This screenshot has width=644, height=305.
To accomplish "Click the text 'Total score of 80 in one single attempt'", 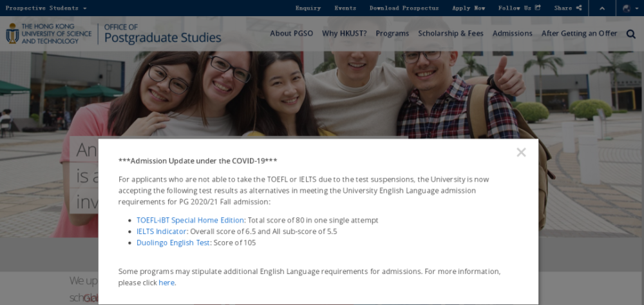I will pos(313,220).
